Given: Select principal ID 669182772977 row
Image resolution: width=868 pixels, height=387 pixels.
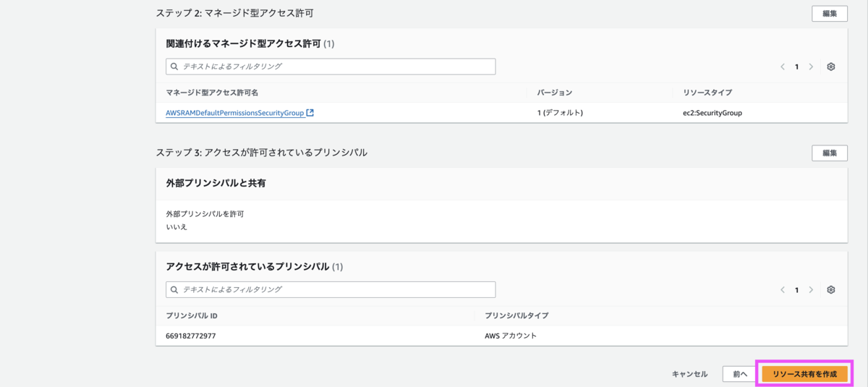Looking at the screenshot, I should click(501, 336).
